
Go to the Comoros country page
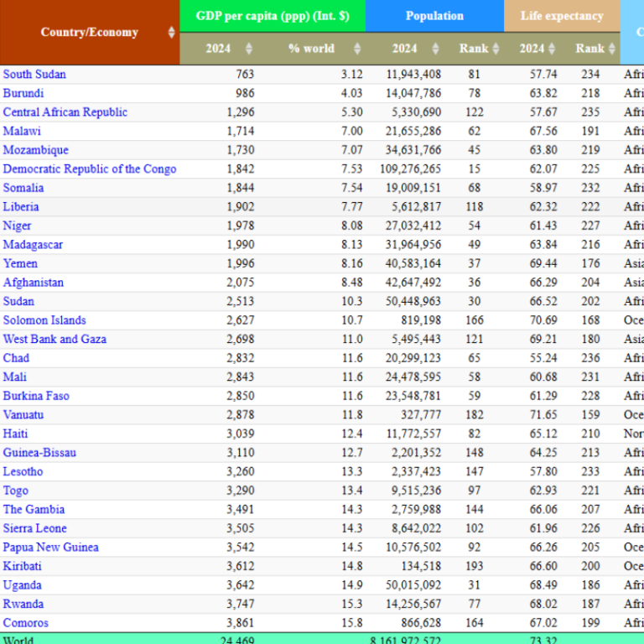coord(25,623)
